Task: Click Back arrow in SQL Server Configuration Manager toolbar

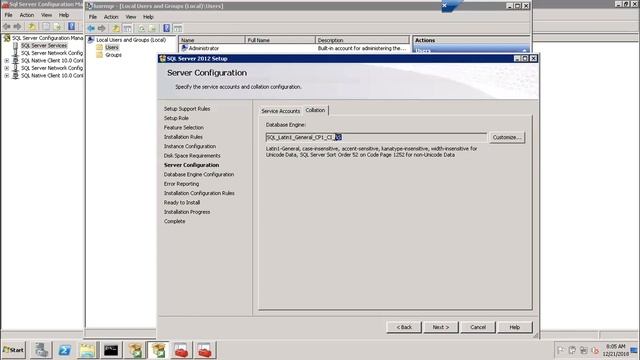Action: (7, 27)
